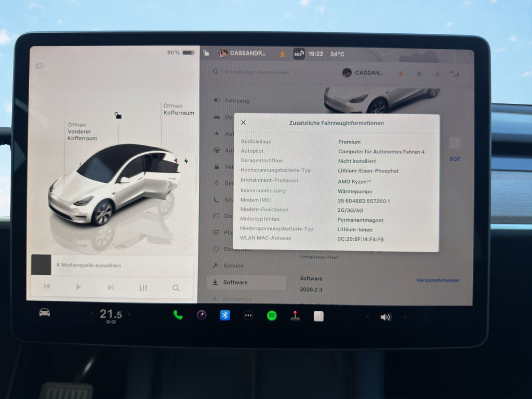This screenshot has height=399, width=532.
Task: Tap the 80 % battery indicator
Action: tap(180, 52)
